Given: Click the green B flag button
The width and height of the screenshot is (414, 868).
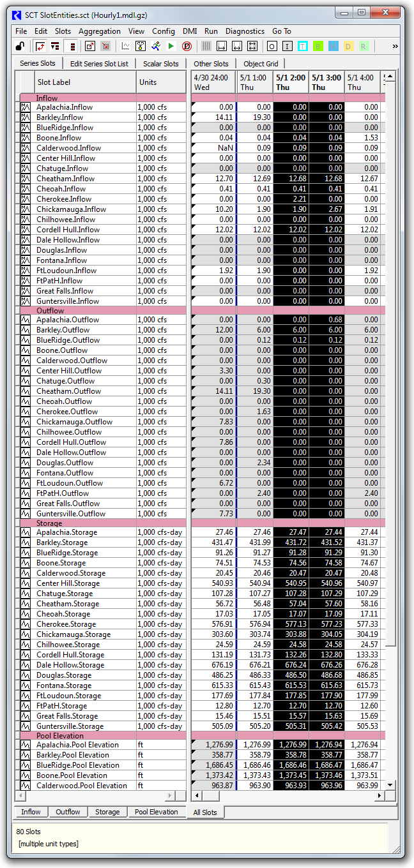Looking at the screenshot, I should [318, 46].
